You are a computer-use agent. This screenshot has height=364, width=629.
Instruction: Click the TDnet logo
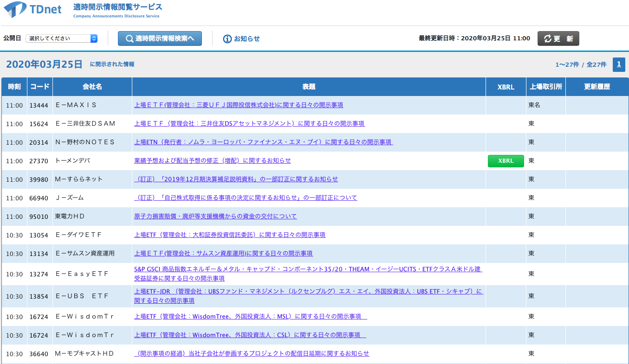click(32, 10)
